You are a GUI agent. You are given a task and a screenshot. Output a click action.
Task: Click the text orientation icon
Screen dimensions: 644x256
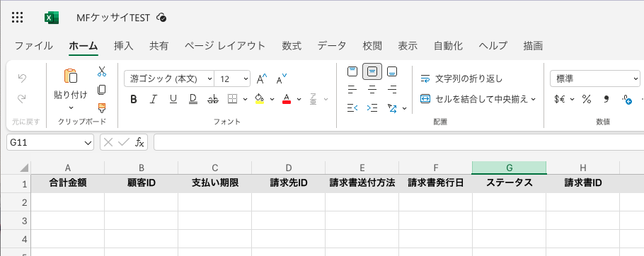pyautogui.click(x=392, y=108)
